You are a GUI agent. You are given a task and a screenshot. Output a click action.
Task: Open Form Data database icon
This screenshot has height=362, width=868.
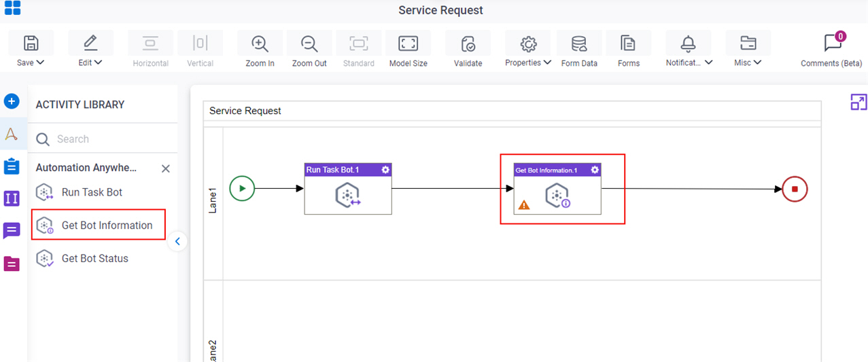(579, 43)
